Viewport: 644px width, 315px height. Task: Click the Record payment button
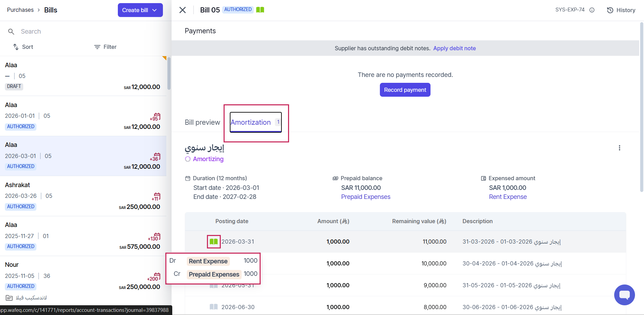coord(405,90)
